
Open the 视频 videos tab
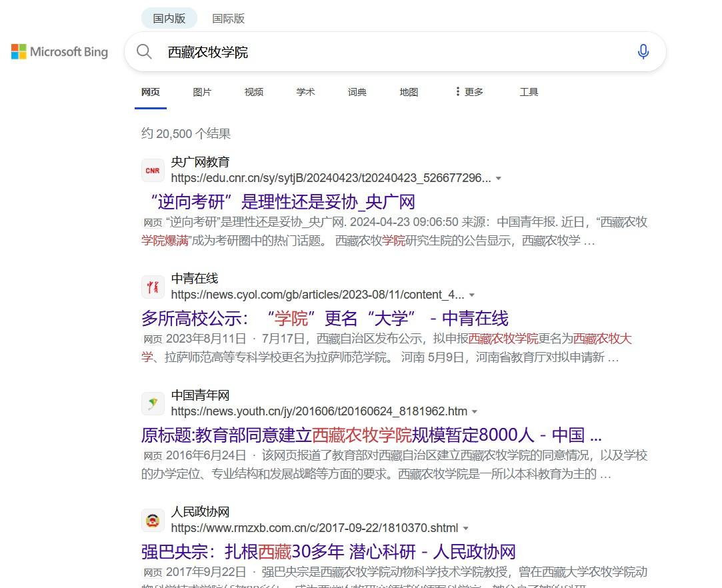click(x=254, y=92)
